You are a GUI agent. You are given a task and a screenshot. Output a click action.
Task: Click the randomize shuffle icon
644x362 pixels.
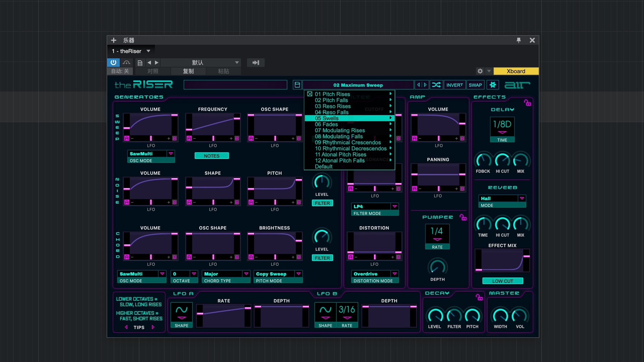[x=436, y=85]
